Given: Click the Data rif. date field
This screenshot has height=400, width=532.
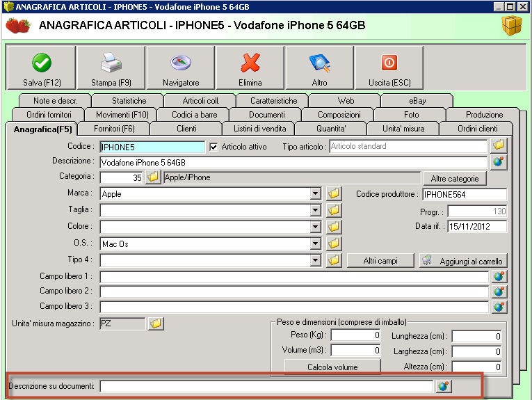Looking at the screenshot, I should (x=477, y=227).
